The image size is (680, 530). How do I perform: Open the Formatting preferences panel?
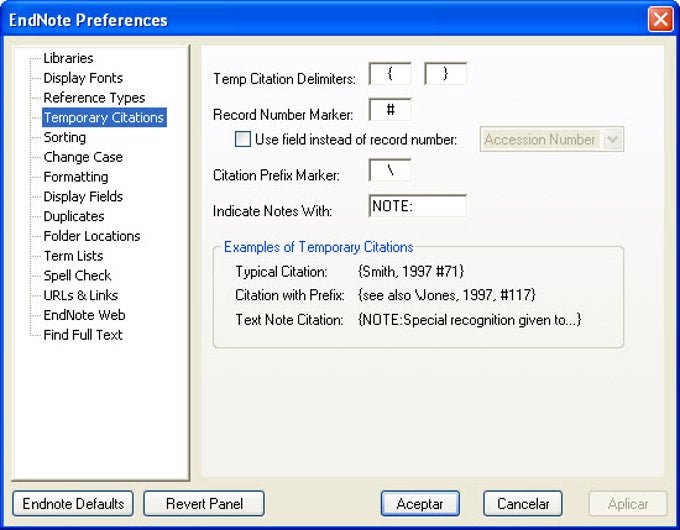click(x=76, y=177)
